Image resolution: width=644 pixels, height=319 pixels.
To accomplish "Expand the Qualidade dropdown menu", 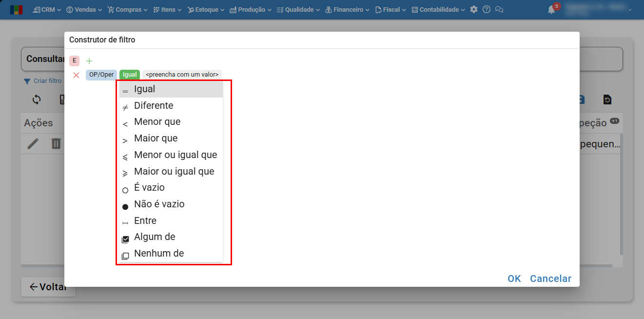I will pyautogui.click(x=298, y=10).
